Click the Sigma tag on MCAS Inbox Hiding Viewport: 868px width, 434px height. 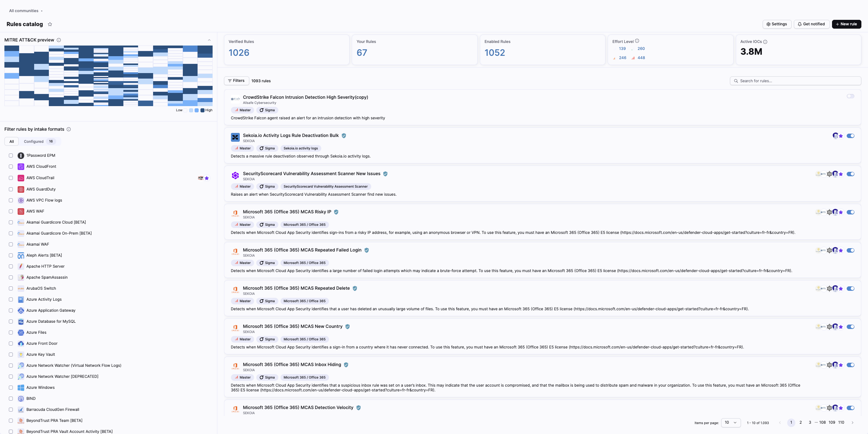(267, 377)
